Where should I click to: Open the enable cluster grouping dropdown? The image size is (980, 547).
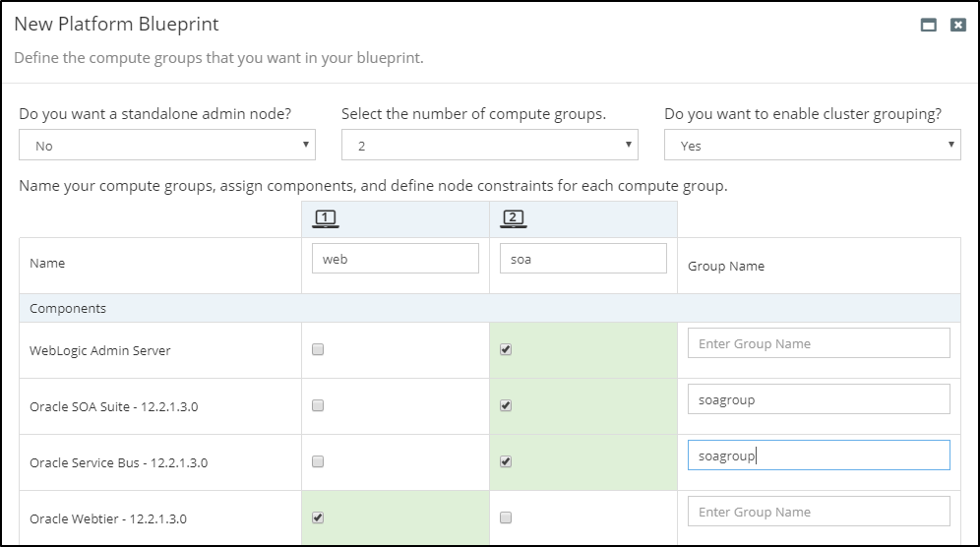(812, 146)
